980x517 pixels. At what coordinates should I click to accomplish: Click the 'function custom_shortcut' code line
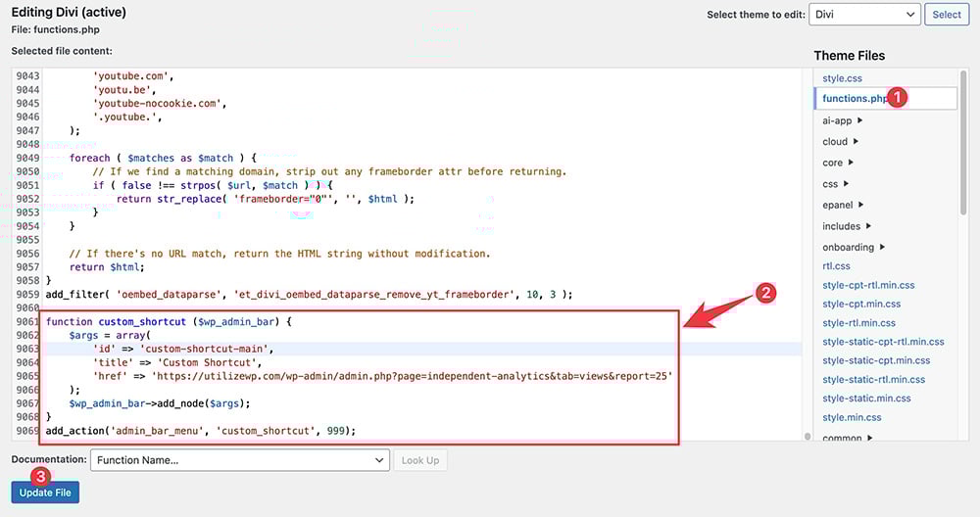[x=169, y=321]
